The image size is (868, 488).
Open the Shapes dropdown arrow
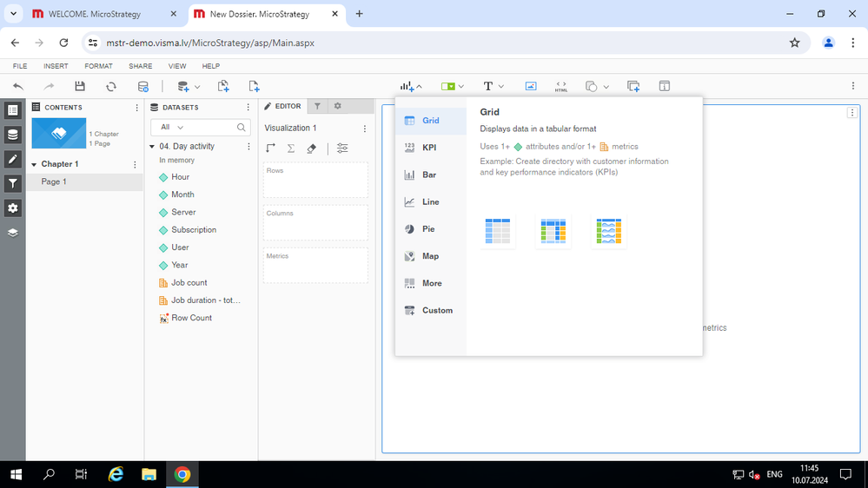tap(606, 87)
